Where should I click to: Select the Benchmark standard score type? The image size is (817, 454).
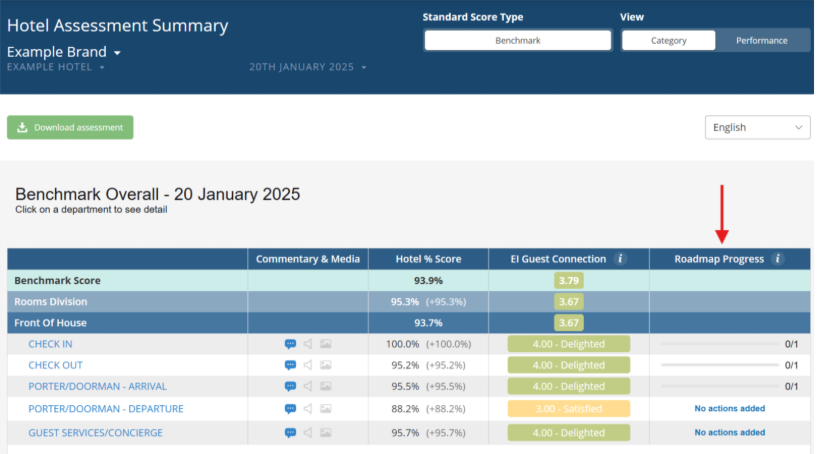click(517, 41)
